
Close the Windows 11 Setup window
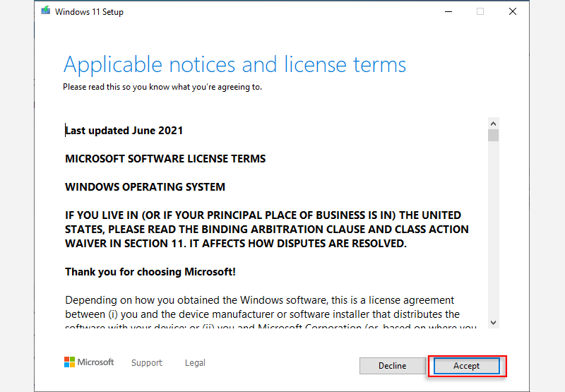coord(513,11)
